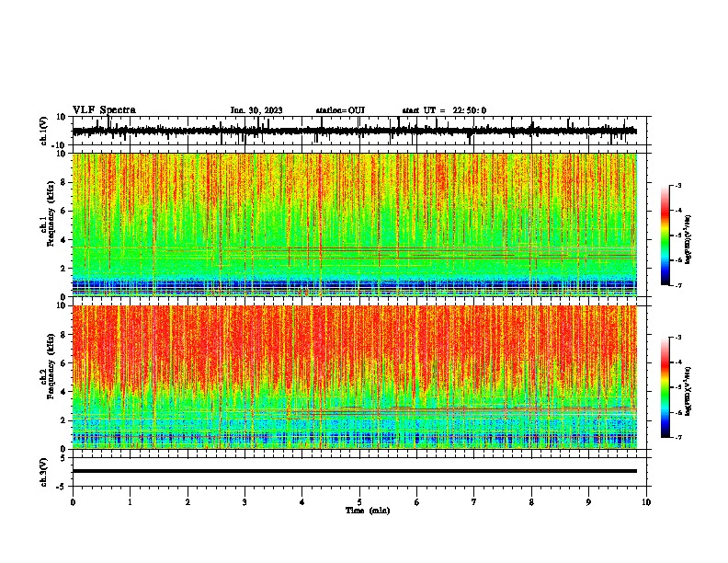
Task: Click the time axis tick label 1
Action: [x=130, y=502]
